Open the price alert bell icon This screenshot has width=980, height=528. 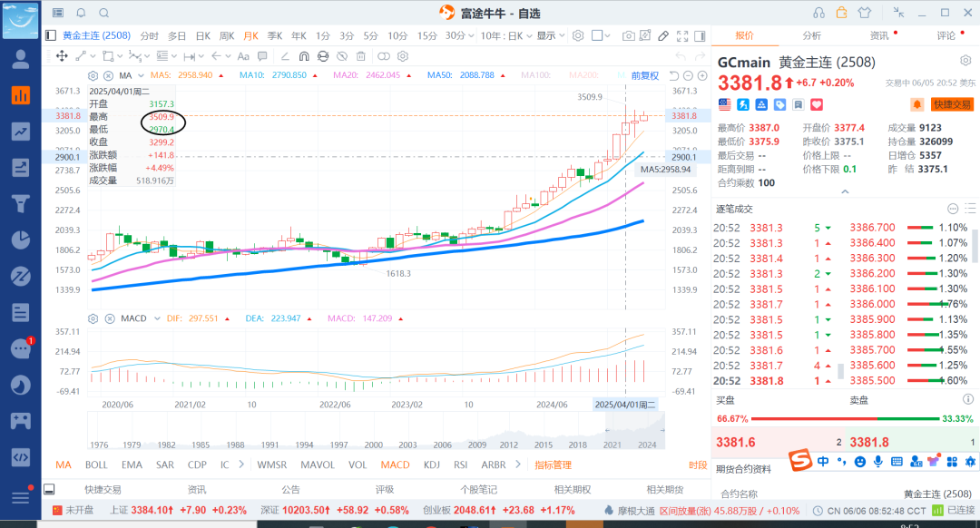(x=917, y=105)
